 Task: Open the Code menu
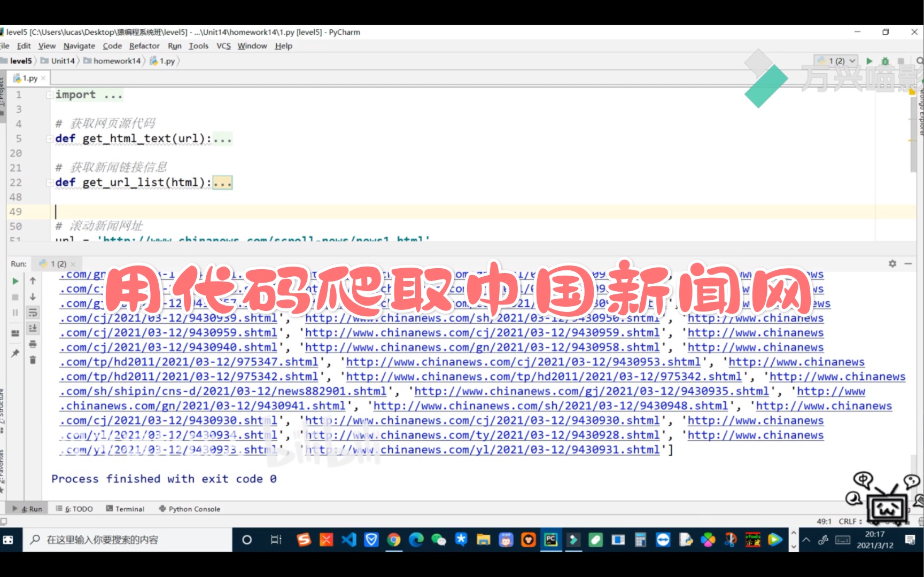tap(112, 46)
